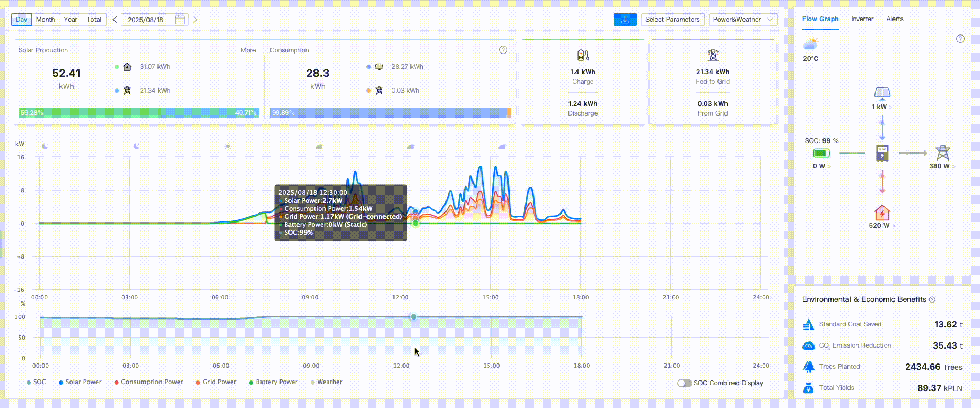
Task: Go to the next day arrow
Action: click(x=195, y=20)
